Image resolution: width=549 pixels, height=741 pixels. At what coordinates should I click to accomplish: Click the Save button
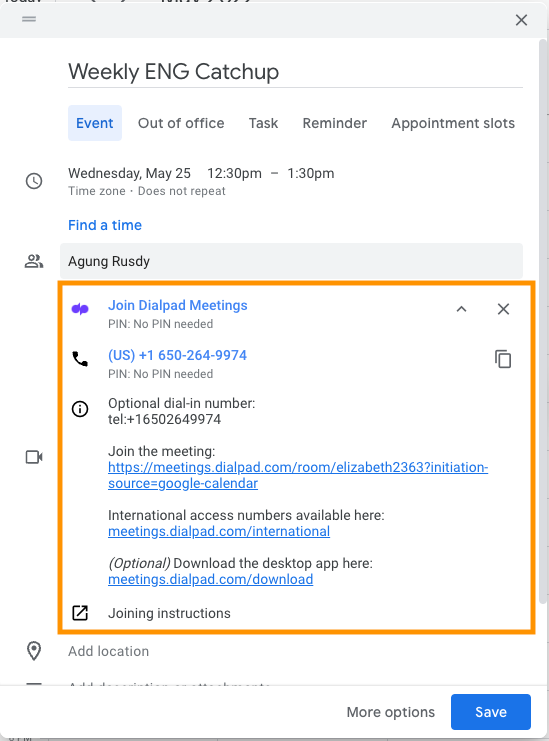point(490,712)
